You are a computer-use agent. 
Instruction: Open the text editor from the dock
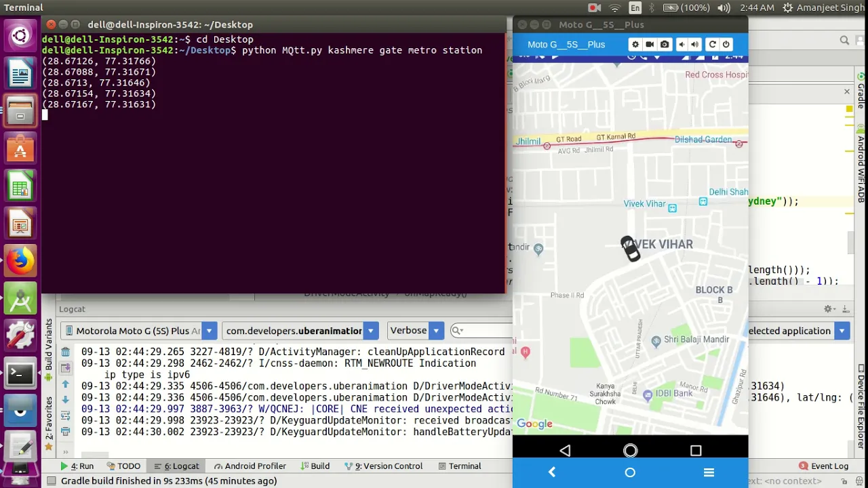[x=20, y=449]
